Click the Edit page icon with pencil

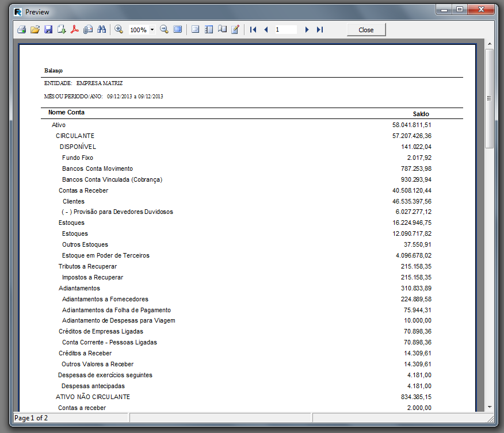[235, 29]
